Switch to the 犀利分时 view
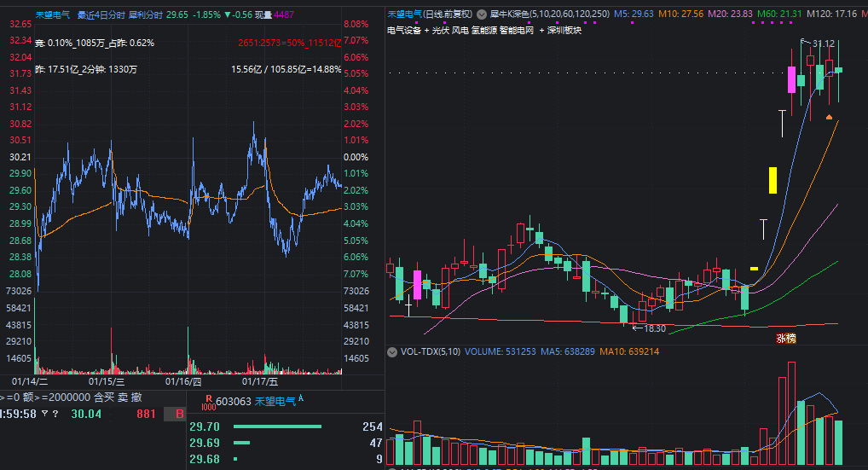 145,15
